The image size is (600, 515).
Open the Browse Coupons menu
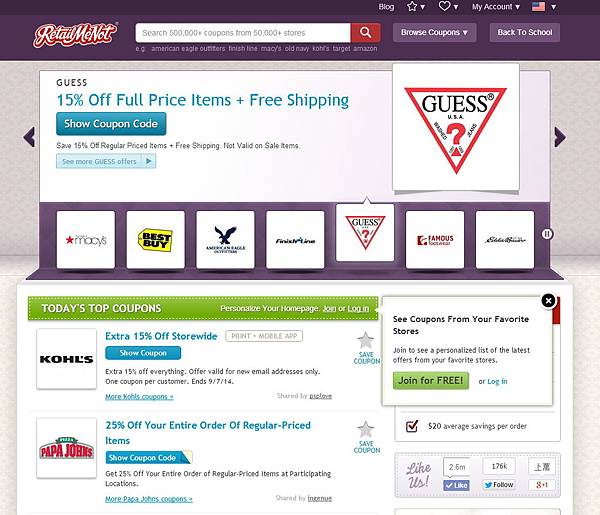pyautogui.click(x=435, y=33)
